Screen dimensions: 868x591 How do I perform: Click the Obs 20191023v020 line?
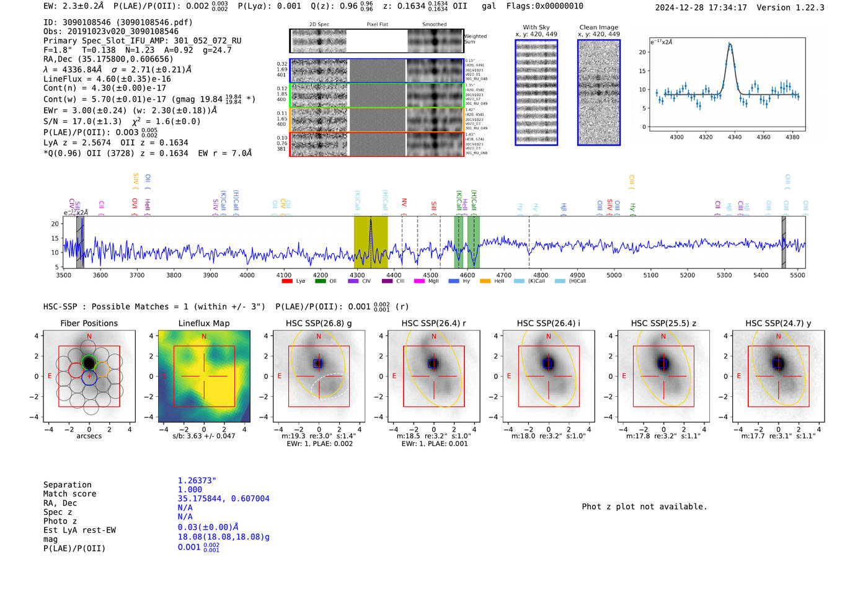coord(111,32)
